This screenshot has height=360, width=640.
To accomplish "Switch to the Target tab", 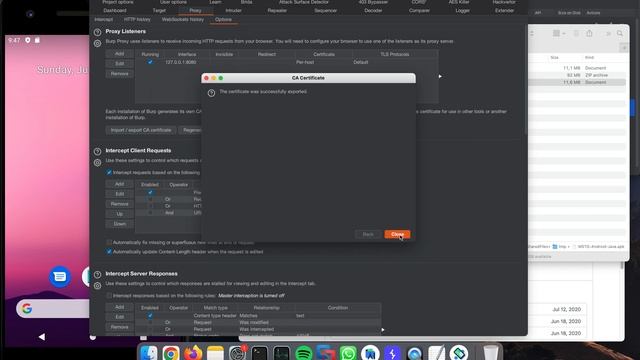I will [159, 11].
